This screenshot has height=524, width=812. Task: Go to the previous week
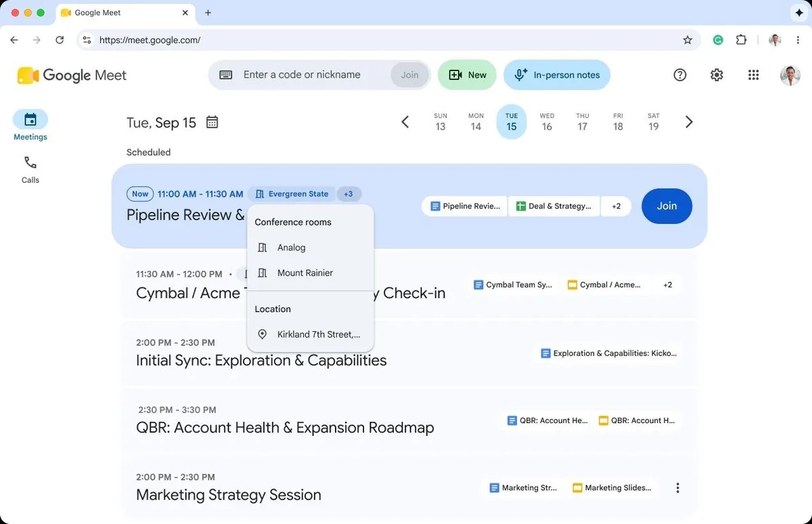click(x=405, y=122)
